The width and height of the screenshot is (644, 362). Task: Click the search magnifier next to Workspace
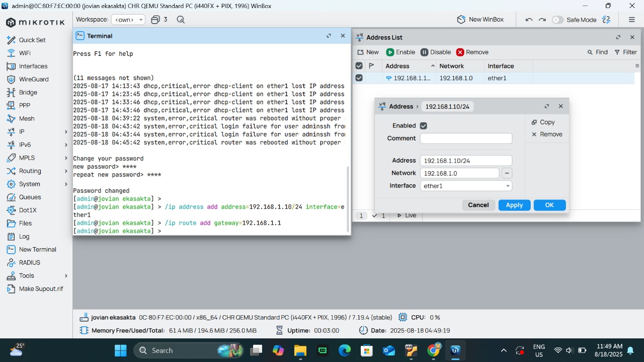point(181,20)
